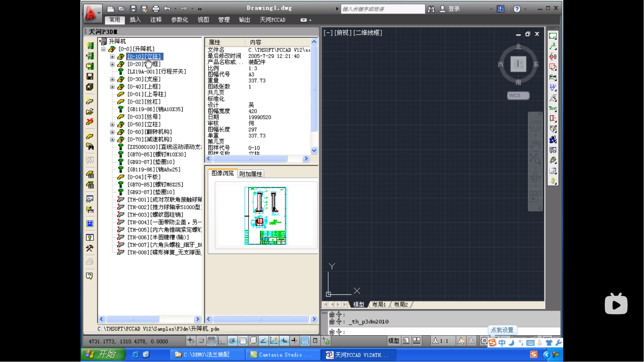Open the 天河PCCAD ribbon tab
Viewport: 644px width, 362px height.
[x=272, y=20]
